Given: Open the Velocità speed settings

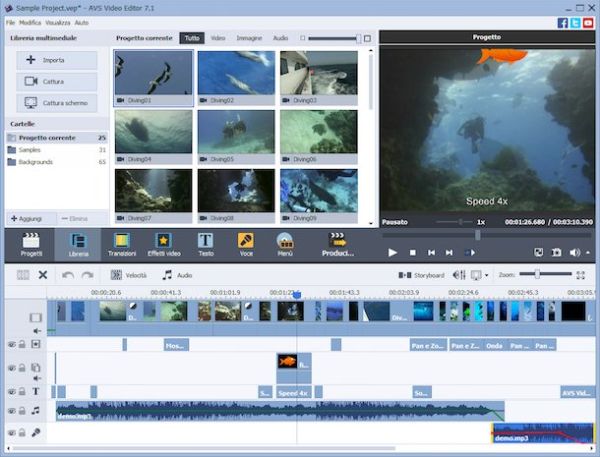Looking at the screenshot, I should point(129,275).
